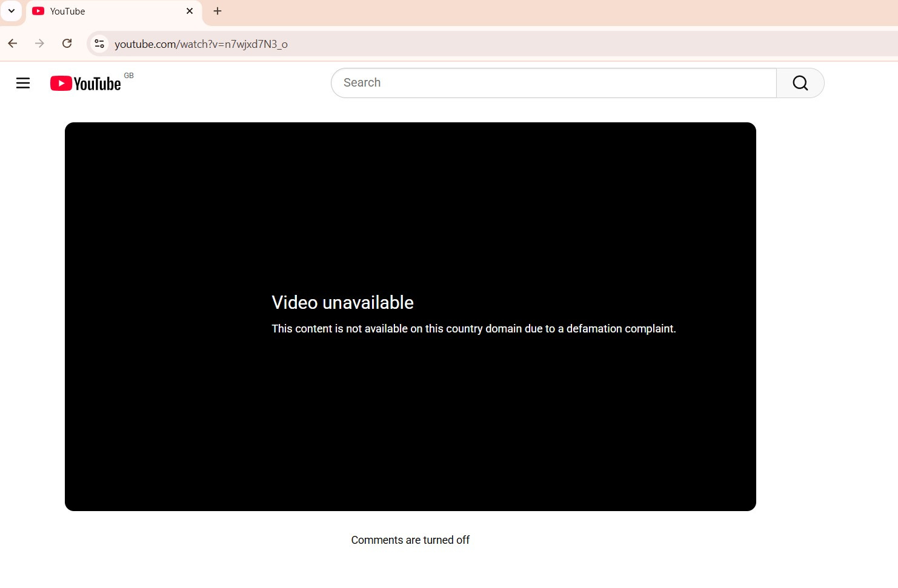Screen dimensions: 898x588
Task: Click the magnifier search button
Action: [800, 83]
